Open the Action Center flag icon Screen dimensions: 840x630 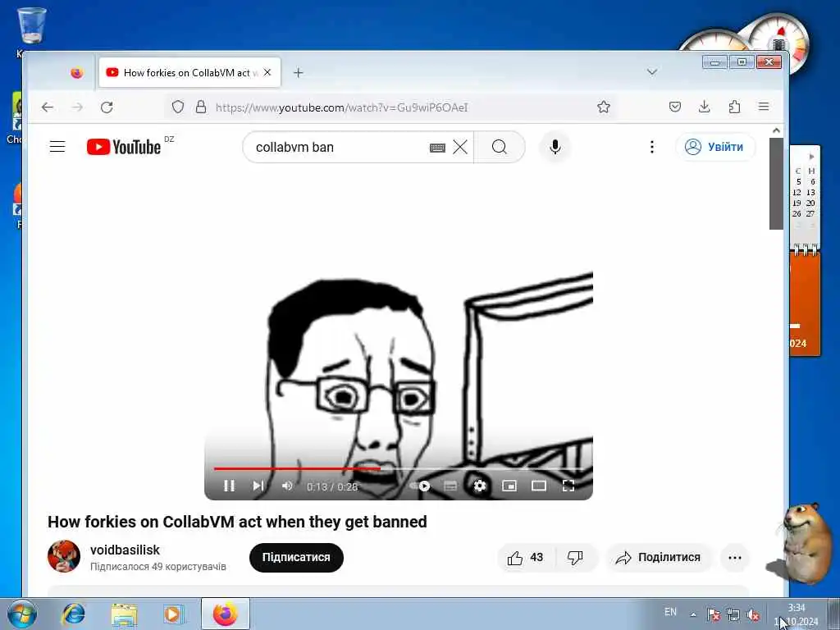tap(713, 614)
